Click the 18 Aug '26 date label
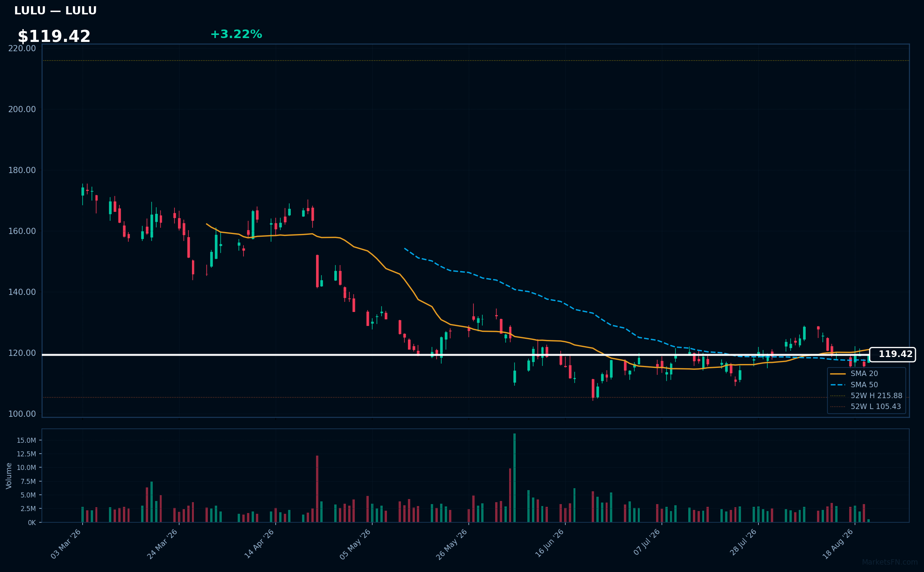Screen dimensions: 924x572 click(x=839, y=544)
